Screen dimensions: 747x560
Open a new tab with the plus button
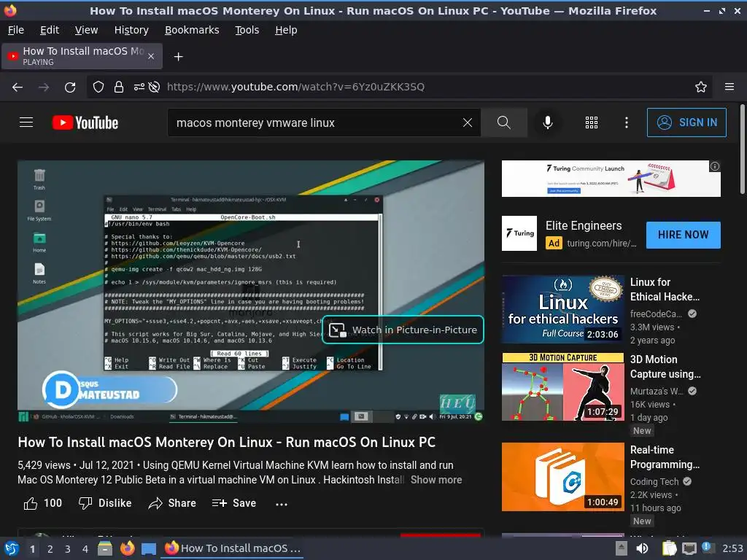tap(178, 57)
